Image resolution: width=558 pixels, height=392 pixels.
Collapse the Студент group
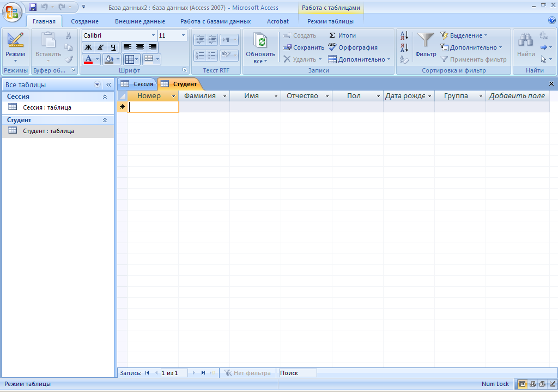click(105, 120)
